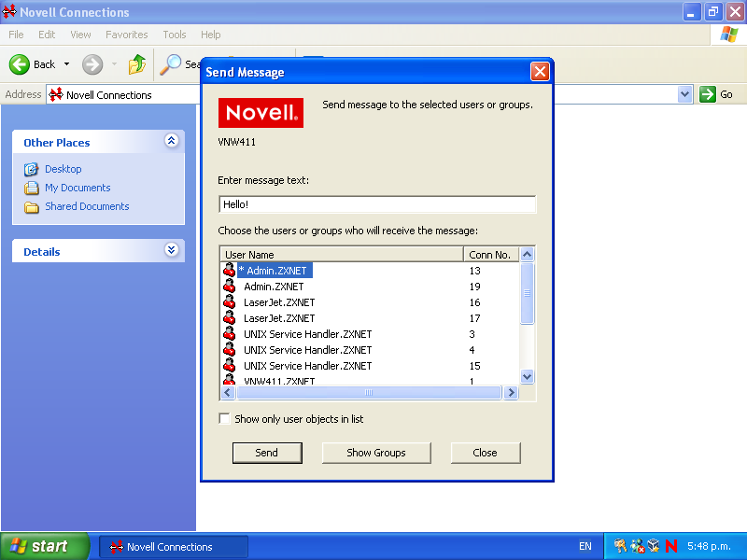Click icon for UNIX Service Handler conn 3
This screenshot has height=560, width=747.
click(x=229, y=334)
